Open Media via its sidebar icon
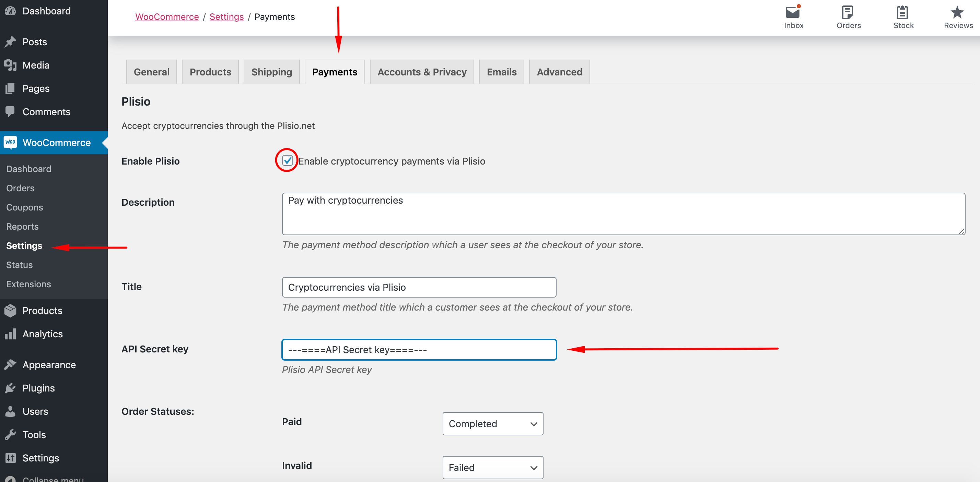Image resolution: width=980 pixels, height=482 pixels. tap(10, 65)
